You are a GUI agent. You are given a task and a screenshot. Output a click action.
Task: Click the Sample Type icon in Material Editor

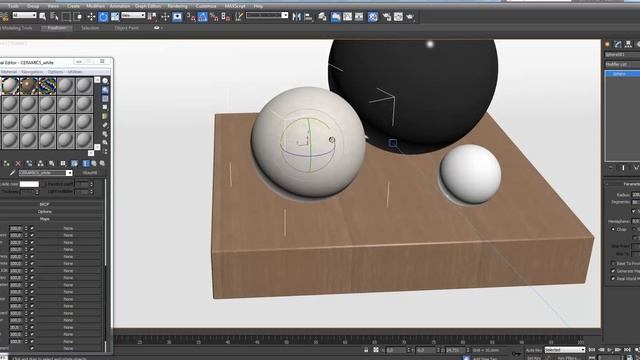tap(105, 81)
